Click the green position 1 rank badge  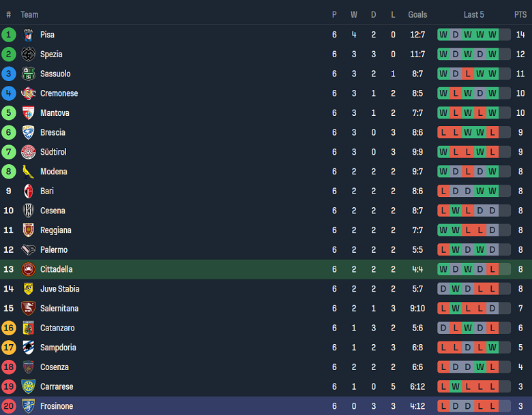pyautogui.click(x=9, y=35)
